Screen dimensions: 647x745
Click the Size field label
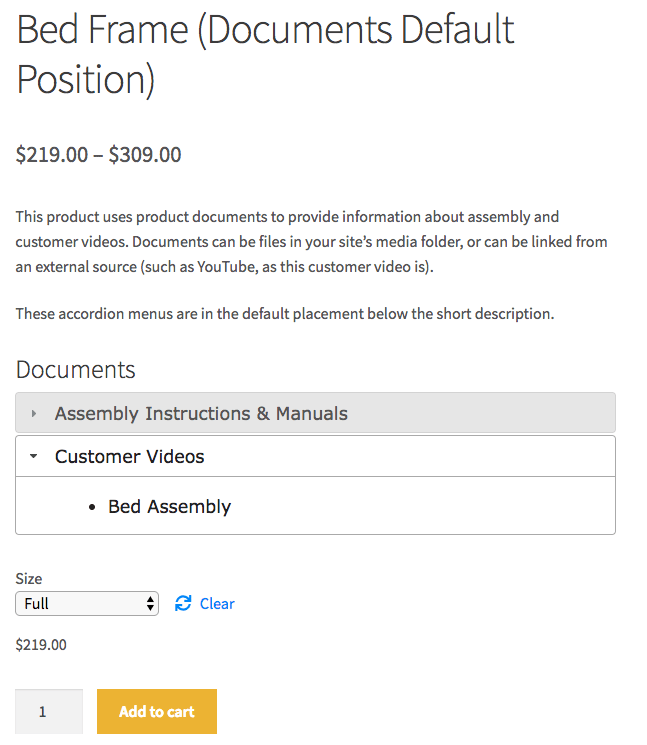point(29,578)
